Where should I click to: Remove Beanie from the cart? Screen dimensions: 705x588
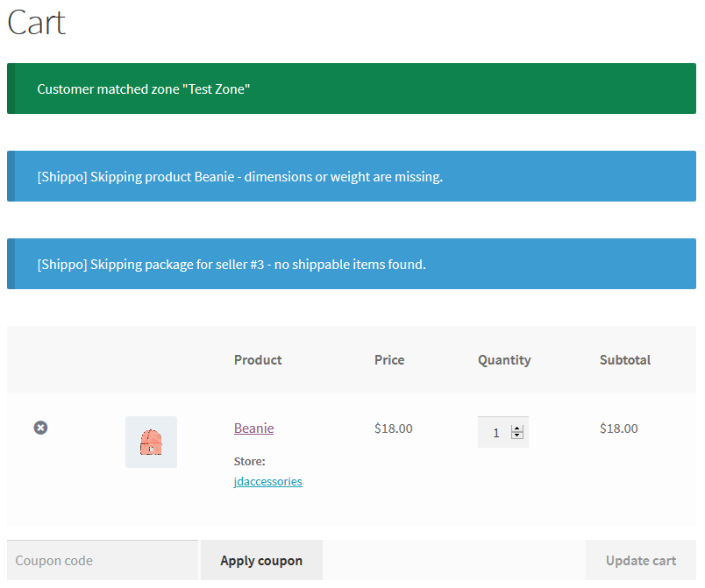pos(40,428)
